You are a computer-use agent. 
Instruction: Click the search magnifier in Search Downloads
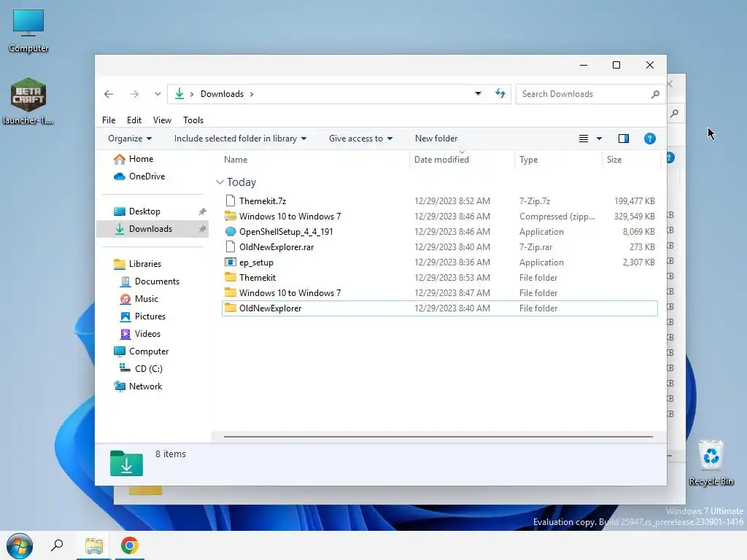coord(656,94)
